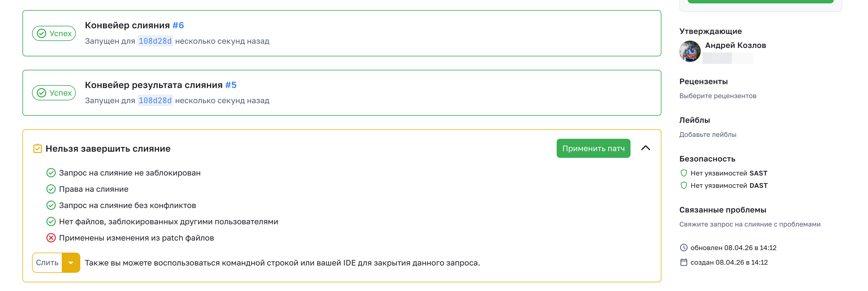The height and width of the screenshot is (291, 868).
Task: Open the "Добавьте лейблы" label selector
Action: (707, 135)
